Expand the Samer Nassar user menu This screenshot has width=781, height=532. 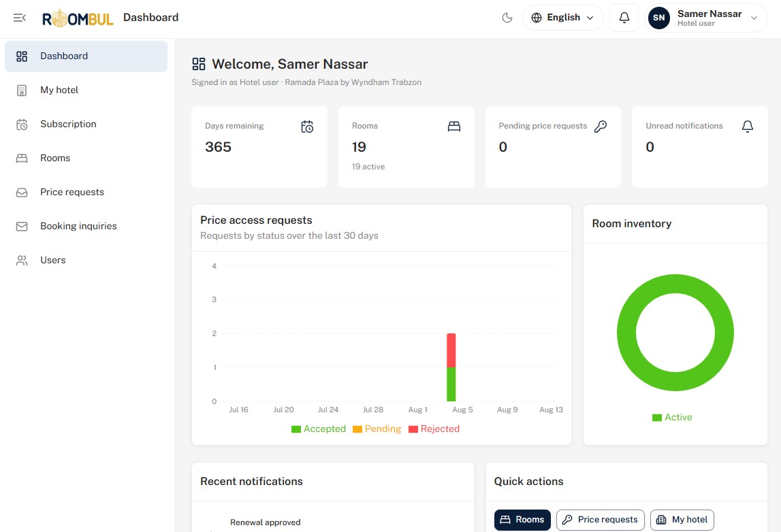click(x=706, y=18)
